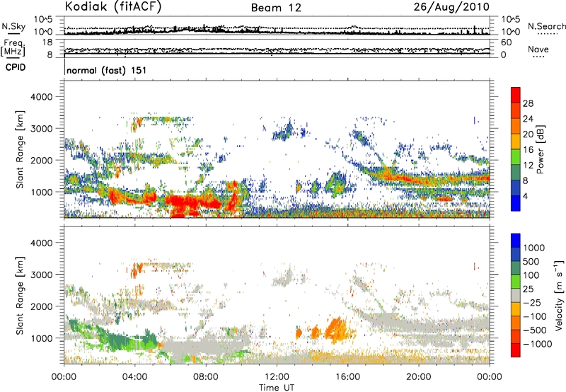Pick the teal 100–500 Velocity colorbar segment
Screen dimensions: 566x392
point(516,268)
